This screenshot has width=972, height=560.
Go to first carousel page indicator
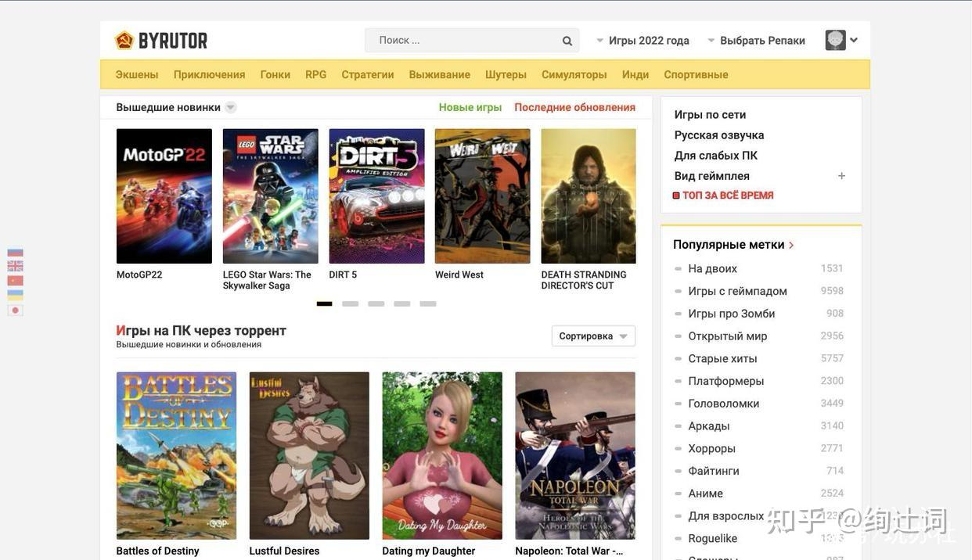(x=325, y=303)
